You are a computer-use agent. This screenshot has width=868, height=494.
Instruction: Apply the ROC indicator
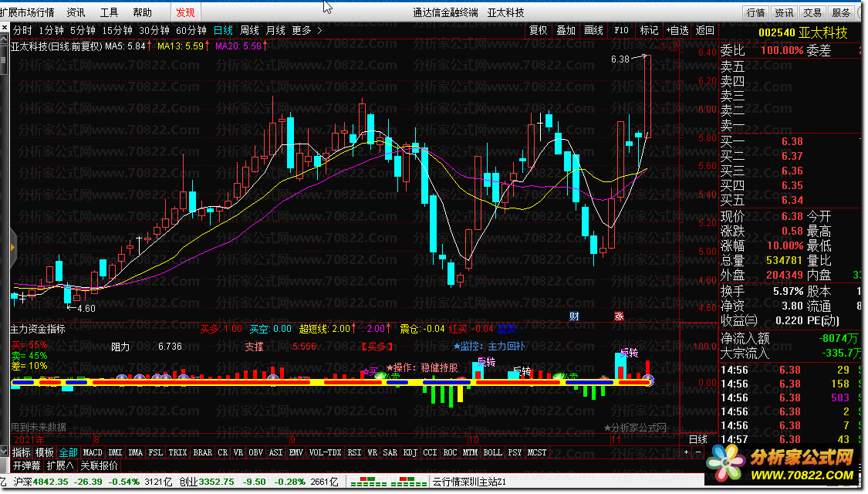coord(450,452)
